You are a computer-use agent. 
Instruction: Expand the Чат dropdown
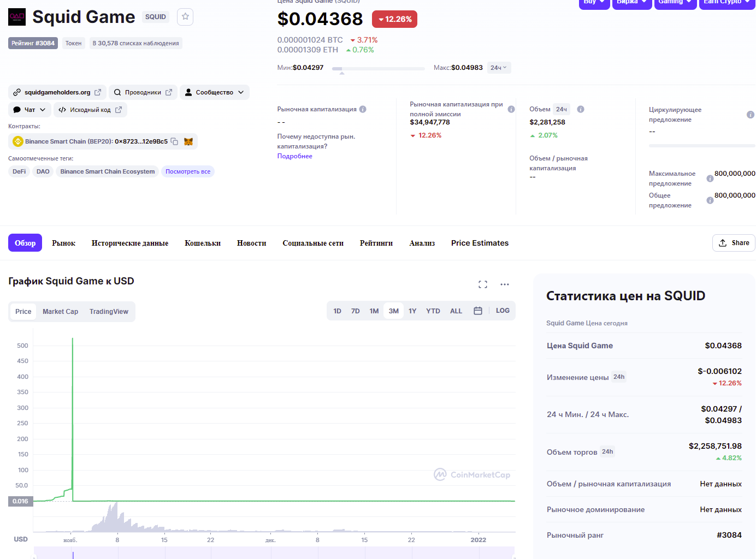pos(30,110)
